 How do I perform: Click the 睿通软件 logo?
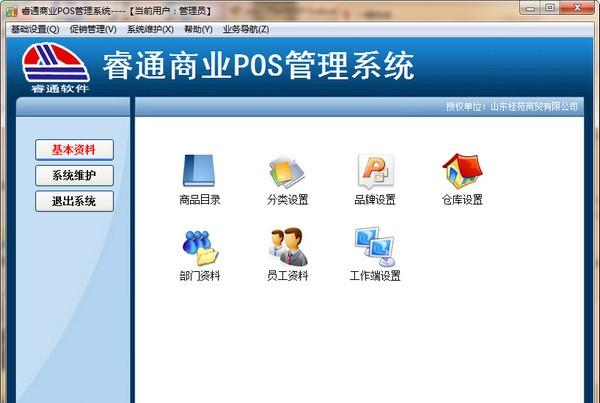(x=56, y=68)
